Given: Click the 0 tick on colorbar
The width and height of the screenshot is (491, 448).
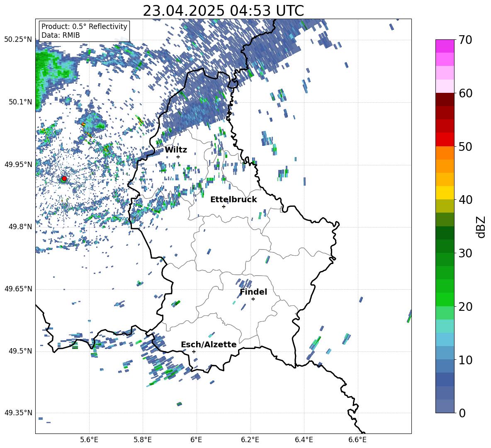Looking at the screenshot, I should tap(462, 413).
